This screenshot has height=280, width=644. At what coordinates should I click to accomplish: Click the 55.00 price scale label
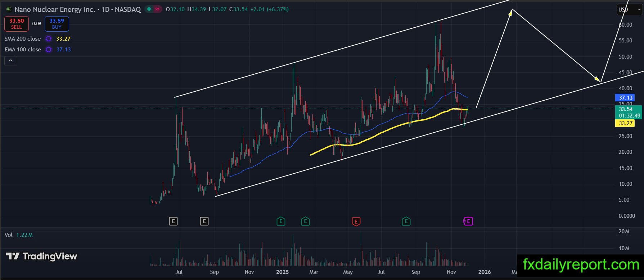click(626, 41)
